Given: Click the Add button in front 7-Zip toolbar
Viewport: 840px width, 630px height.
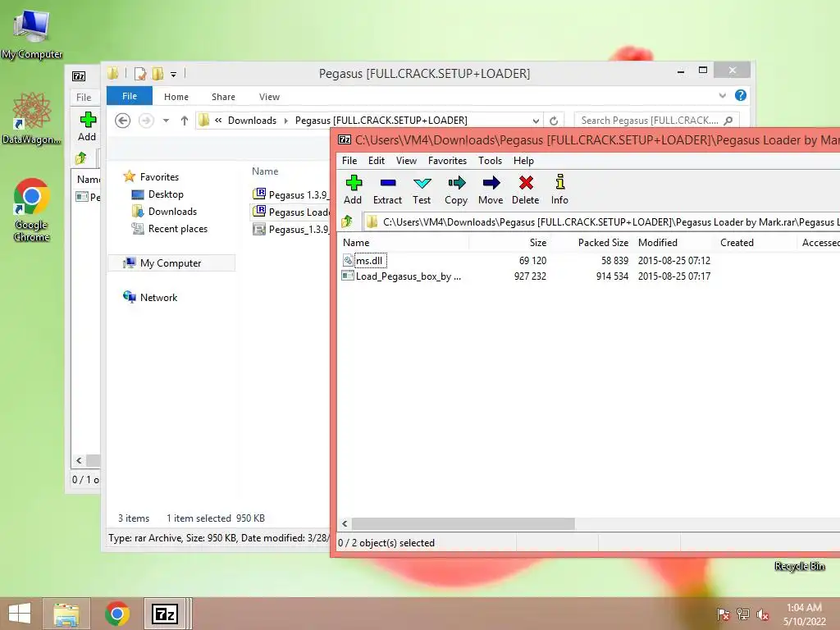Looking at the screenshot, I should (353, 189).
